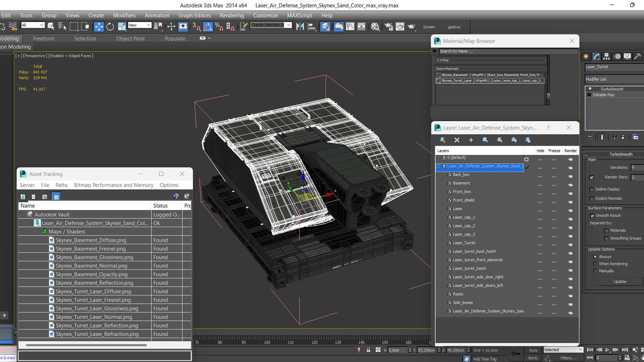The image size is (644, 362).
Task: Toggle Percent Snap in main toolbar
Action: [219, 26]
